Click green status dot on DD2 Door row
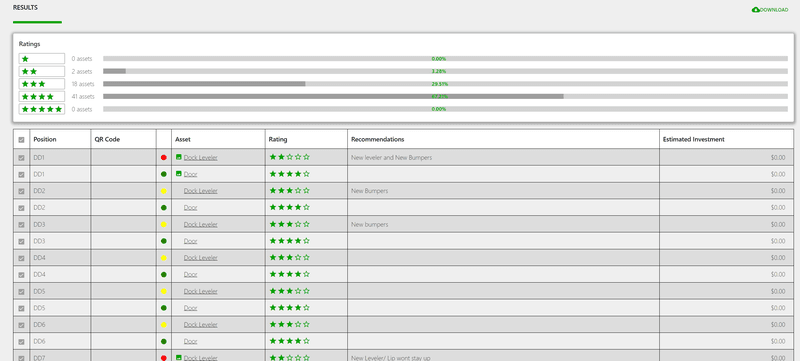The height and width of the screenshot is (361, 800). [x=164, y=208]
